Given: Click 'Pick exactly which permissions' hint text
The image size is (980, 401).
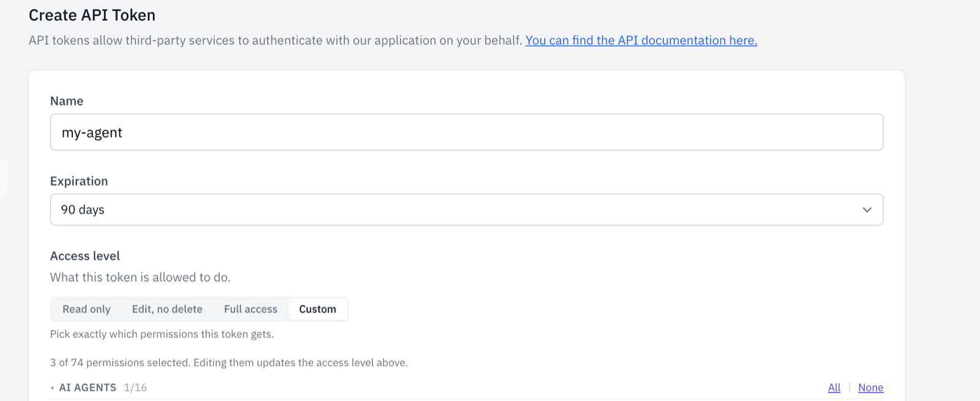Looking at the screenshot, I should [162, 334].
